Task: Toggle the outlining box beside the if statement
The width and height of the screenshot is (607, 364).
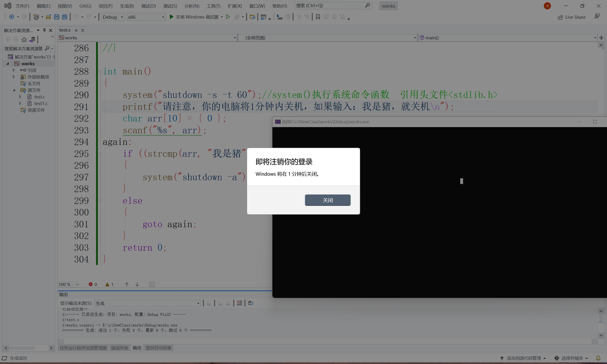Action: click(x=100, y=154)
